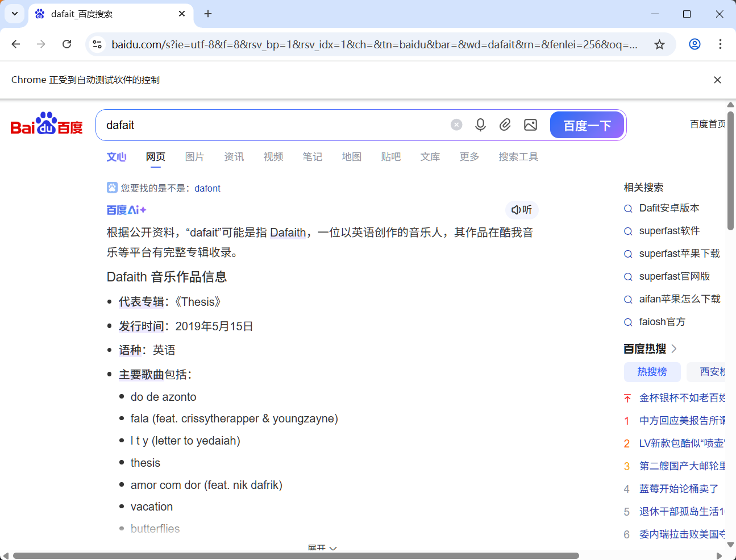
Task: Open the 更多 search categories menu
Action: coord(469,157)
